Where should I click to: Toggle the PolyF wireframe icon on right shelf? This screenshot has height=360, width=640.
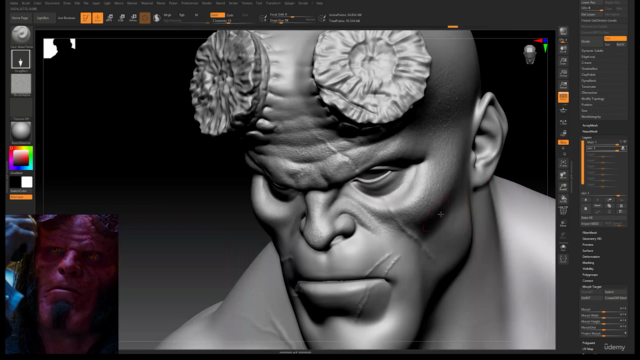(x=563, y=211)
